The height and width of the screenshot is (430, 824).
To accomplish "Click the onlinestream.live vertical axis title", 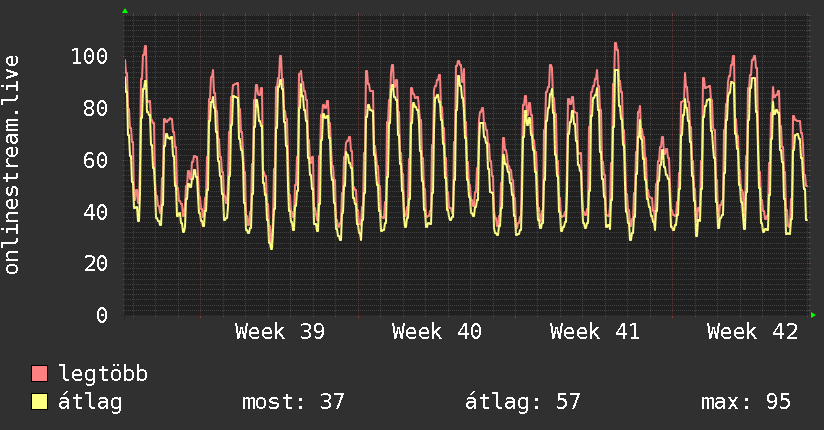I will click(12, 165).
